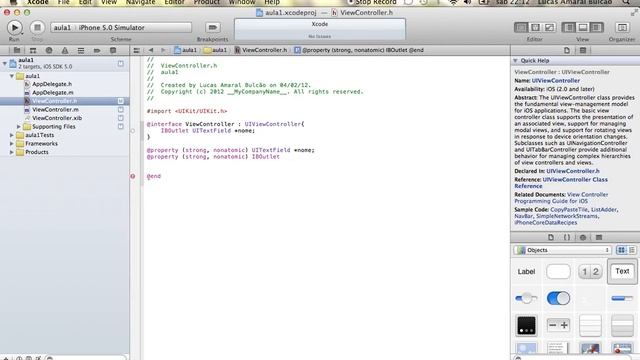Collapse the aula1 project root
Screen dimensions: 640x360
coord(4,63)
